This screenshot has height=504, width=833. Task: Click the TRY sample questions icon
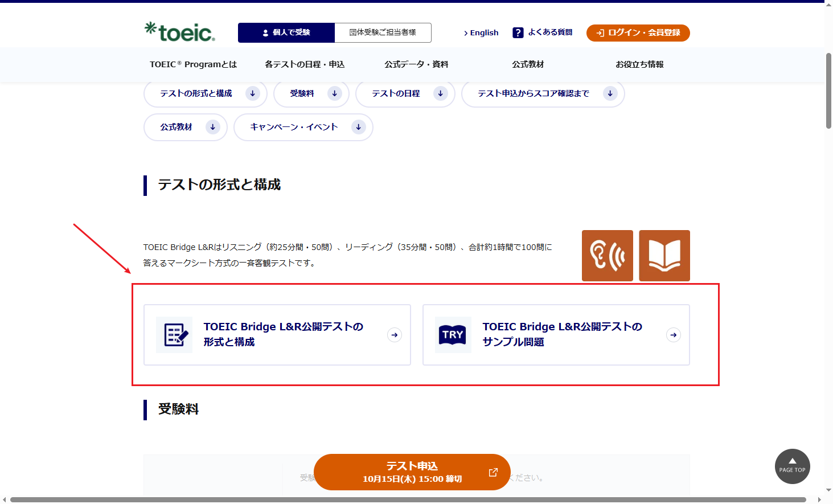pyautogui.click(x=453, y=335)
